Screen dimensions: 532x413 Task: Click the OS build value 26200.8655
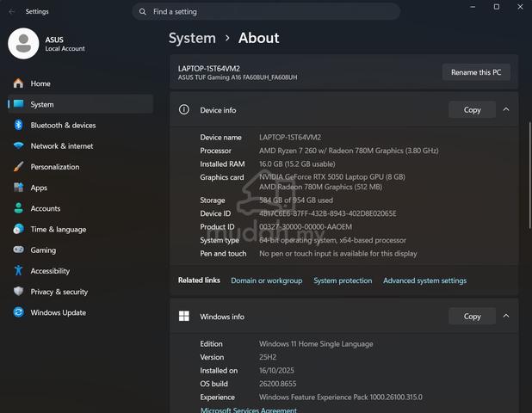[277, 384]
